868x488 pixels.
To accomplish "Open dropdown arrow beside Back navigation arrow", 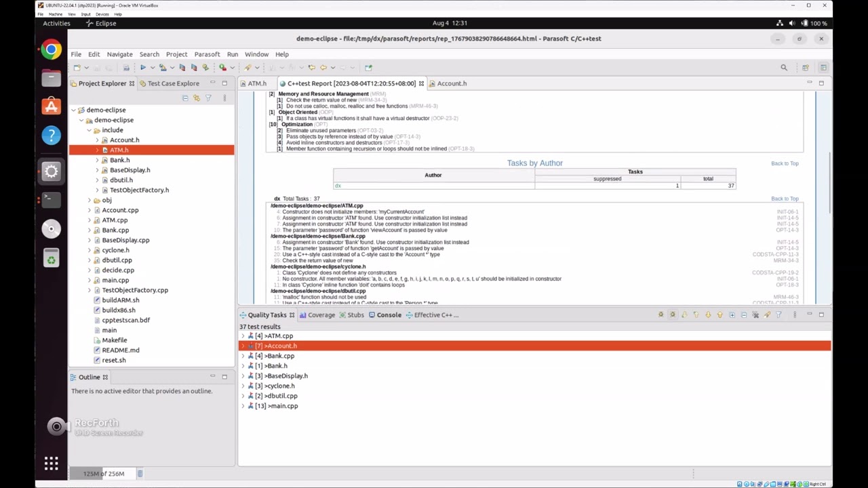I will coord(332,68).
